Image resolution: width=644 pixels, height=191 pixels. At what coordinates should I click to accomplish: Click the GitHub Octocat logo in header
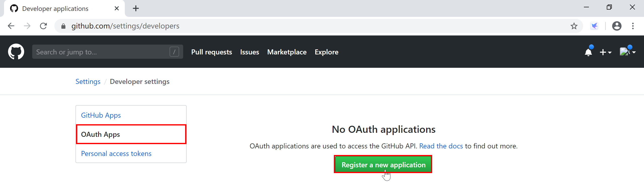pos(16,52)
